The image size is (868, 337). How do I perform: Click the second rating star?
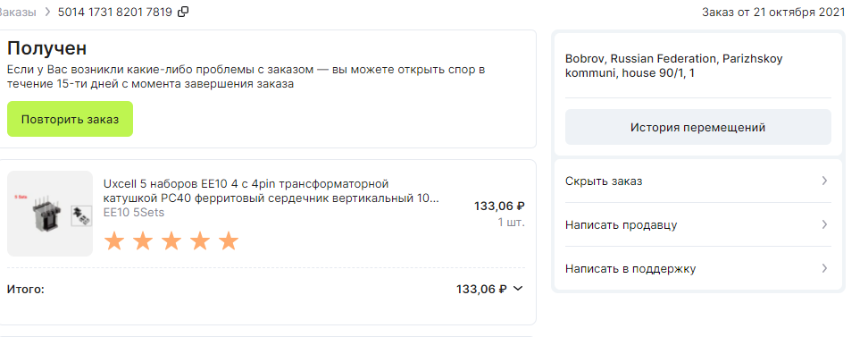click(143, 241)
